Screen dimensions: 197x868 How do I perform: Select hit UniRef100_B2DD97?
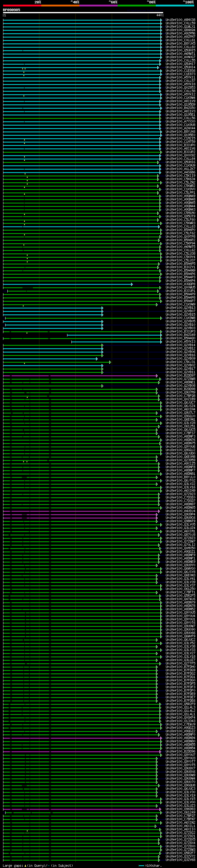coord(180,375)
